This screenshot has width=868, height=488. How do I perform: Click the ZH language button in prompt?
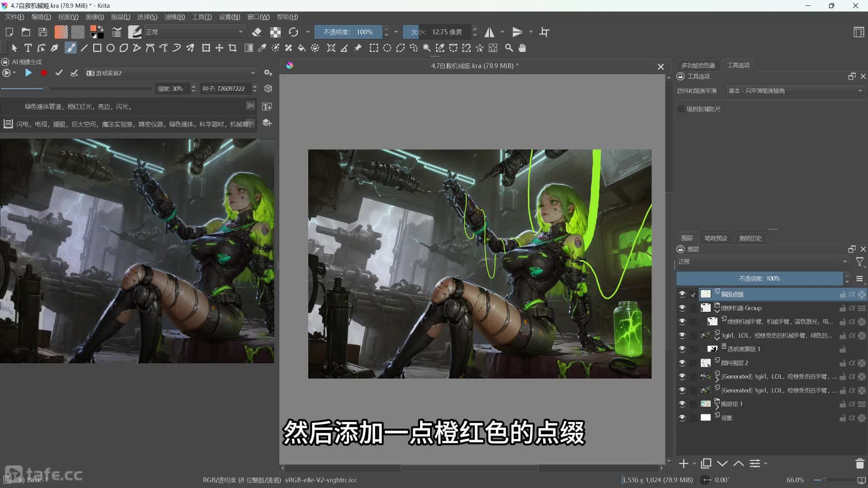click(250, 105)
